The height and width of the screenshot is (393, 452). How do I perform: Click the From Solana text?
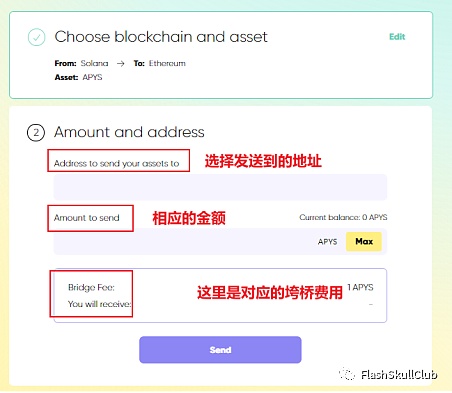pyautogui.click(x=82, y=63)
